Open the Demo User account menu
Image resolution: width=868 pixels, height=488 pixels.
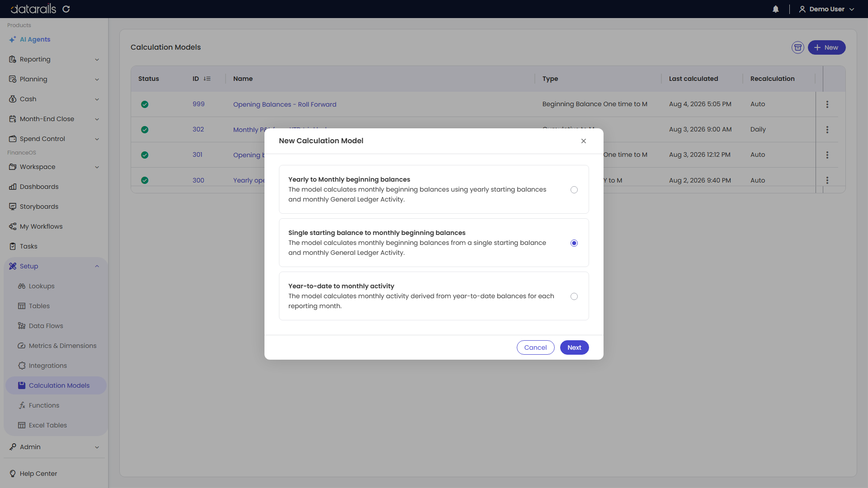tap(827, 9)
